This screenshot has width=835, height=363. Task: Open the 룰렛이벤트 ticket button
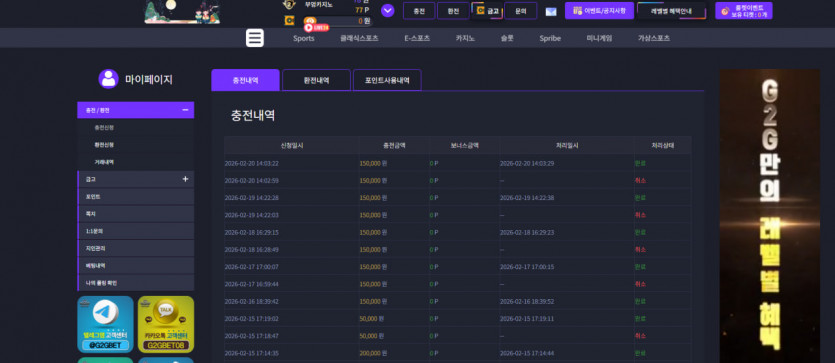743,11
